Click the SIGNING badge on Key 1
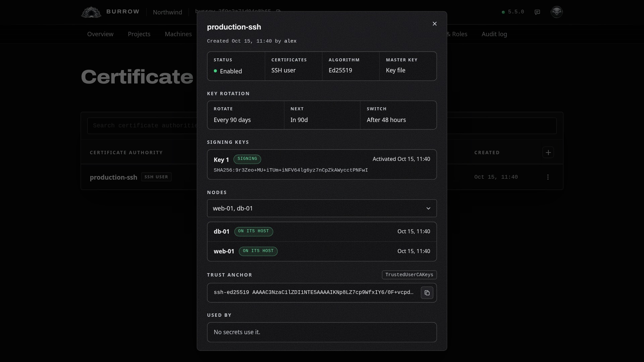Screen dimensions: 644x362 247,159
